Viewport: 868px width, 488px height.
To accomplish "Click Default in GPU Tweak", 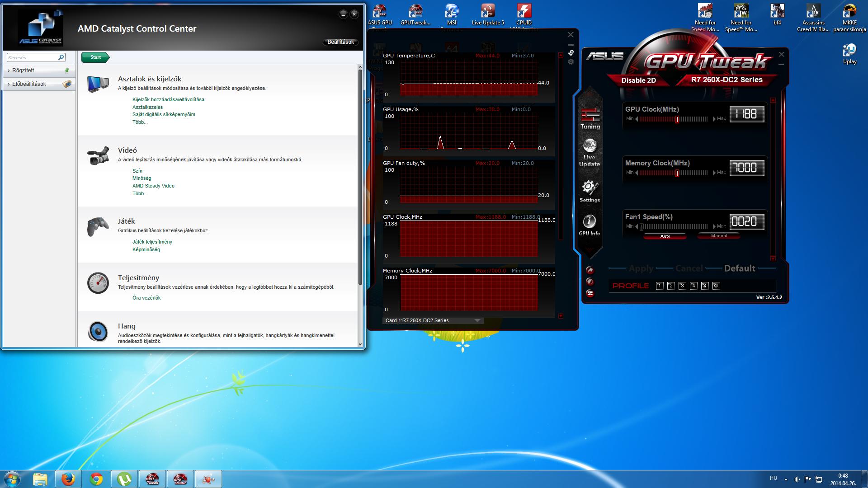I will [x=740, y=268].
